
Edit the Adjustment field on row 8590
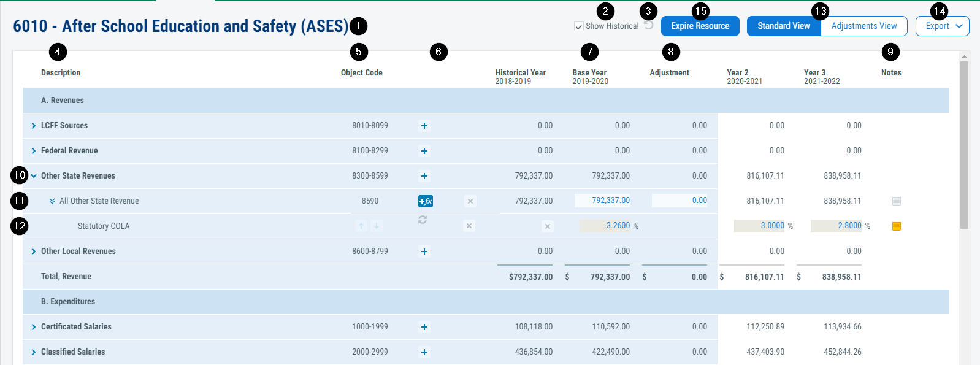click(679, 201)
